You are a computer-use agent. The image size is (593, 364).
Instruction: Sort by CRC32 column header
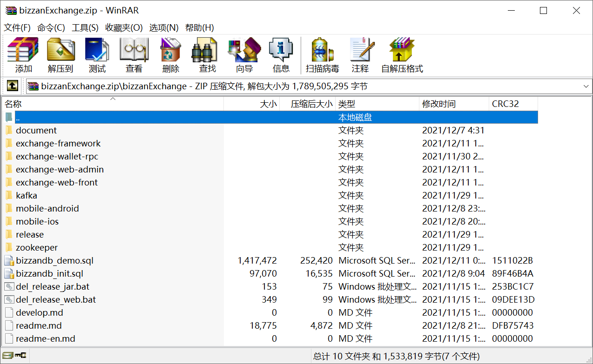[513, 104]
